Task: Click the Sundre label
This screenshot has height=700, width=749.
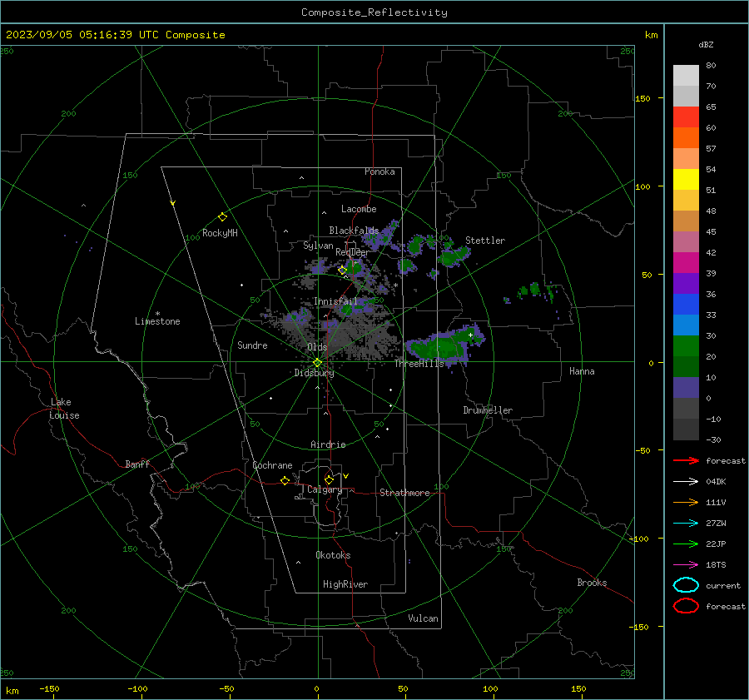Action: tap(252, 345)
